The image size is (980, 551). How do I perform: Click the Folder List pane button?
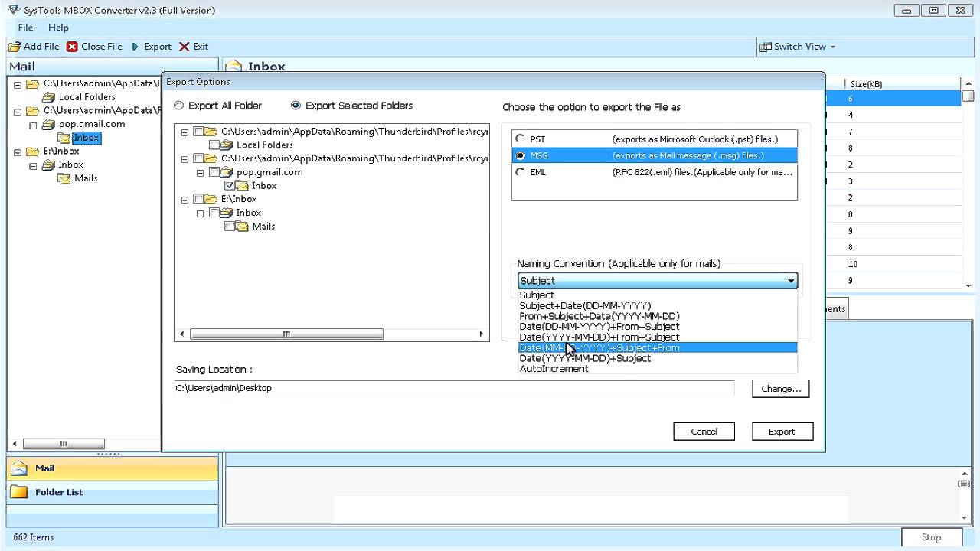(113, 492)
